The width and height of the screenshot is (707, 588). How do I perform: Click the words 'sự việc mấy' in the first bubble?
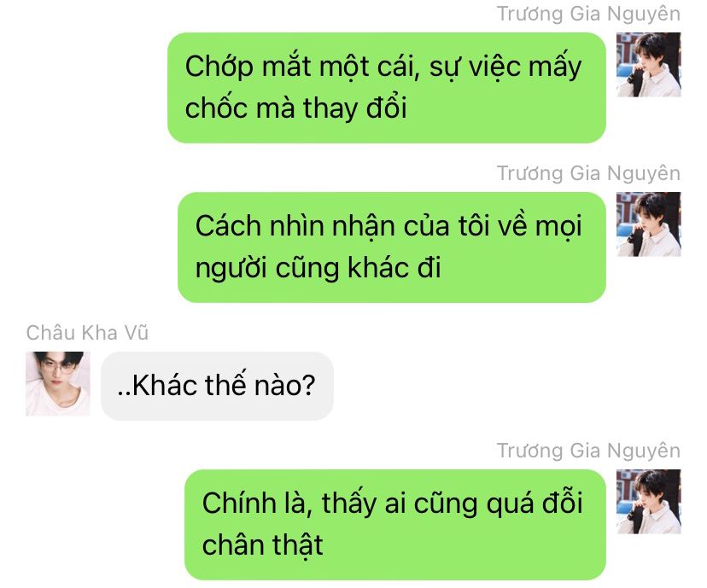point(505,67)
